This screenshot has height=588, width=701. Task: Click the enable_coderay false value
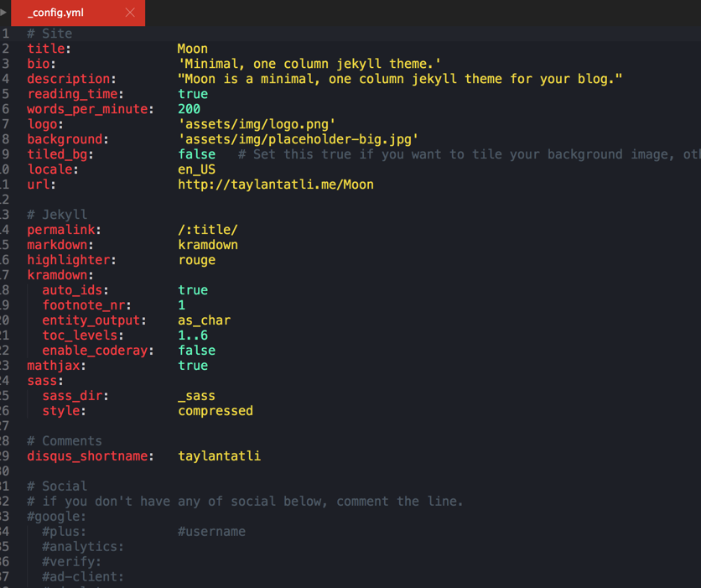point(196,351)
